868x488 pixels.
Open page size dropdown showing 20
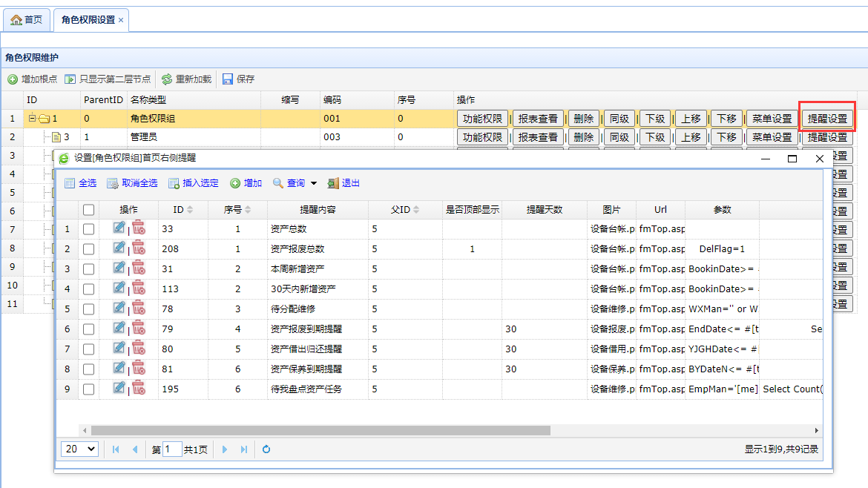pyautogui.click(x=79, y=449)
